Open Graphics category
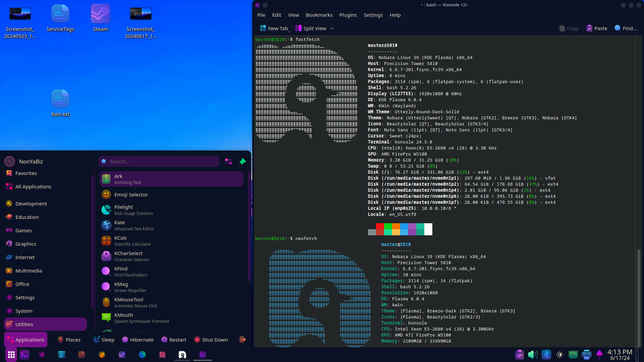The height and width of the screenshot is (362, 644). (45, 244)
